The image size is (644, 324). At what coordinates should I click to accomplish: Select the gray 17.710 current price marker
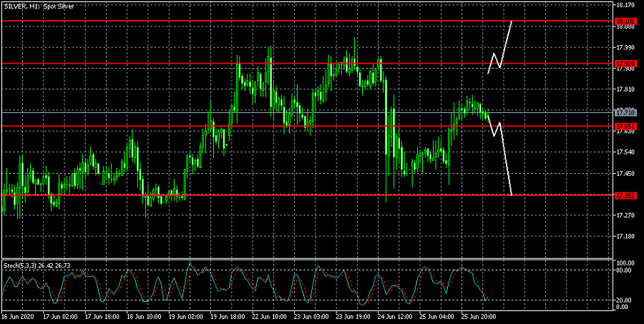tap(625, 112)
